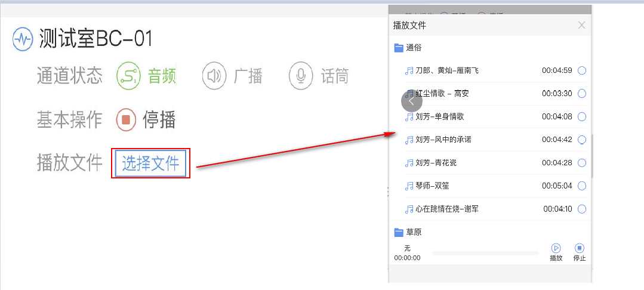This screenshot has height=290, width=644.
Task: Click the playback progress bar
Action: pos(485,253)
